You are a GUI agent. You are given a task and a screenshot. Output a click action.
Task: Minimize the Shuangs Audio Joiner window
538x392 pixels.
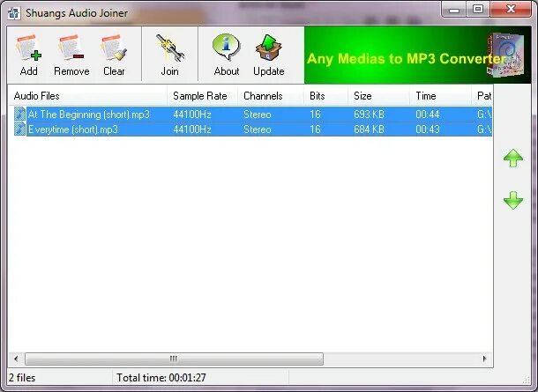(x=454, y=10)
